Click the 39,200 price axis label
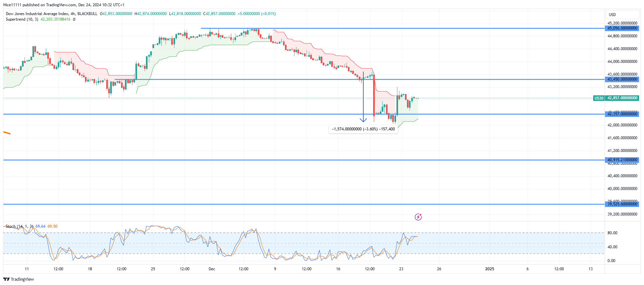Image resolution: width=644 pixels, height=285 pixels. pos(622,214)
